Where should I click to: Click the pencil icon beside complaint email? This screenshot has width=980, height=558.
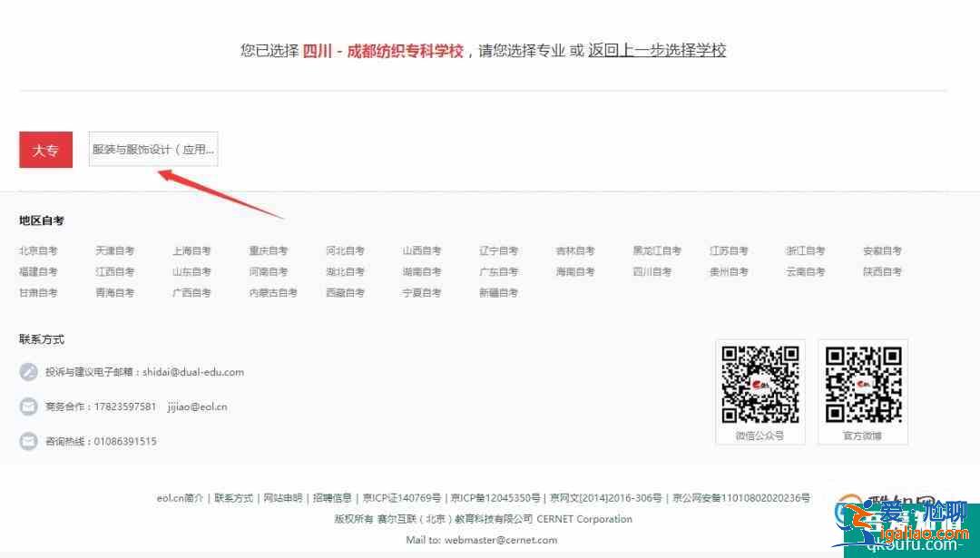click(28, 372)
